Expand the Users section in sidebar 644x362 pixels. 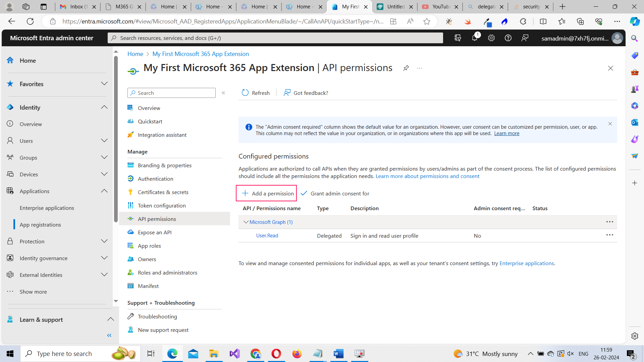(104, 140)
